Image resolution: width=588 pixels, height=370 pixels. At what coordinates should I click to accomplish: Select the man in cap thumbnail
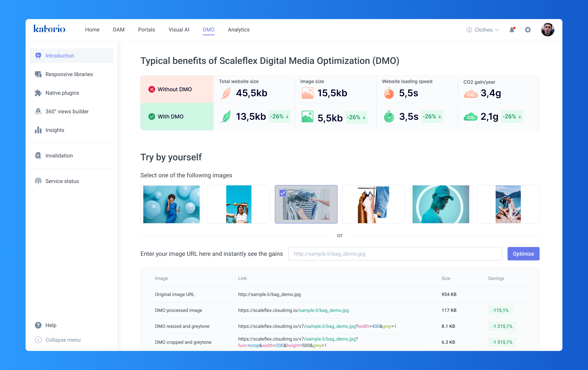point(441,204)
